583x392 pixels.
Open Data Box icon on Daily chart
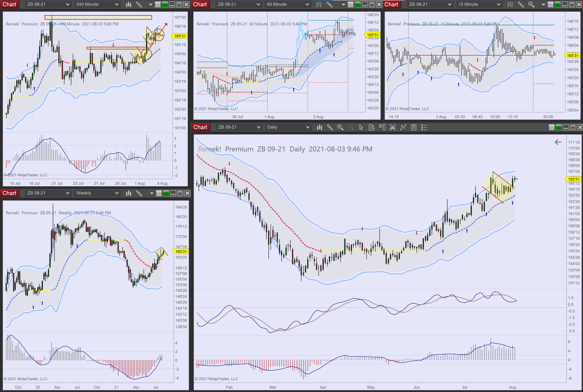[x=371, y=128]
